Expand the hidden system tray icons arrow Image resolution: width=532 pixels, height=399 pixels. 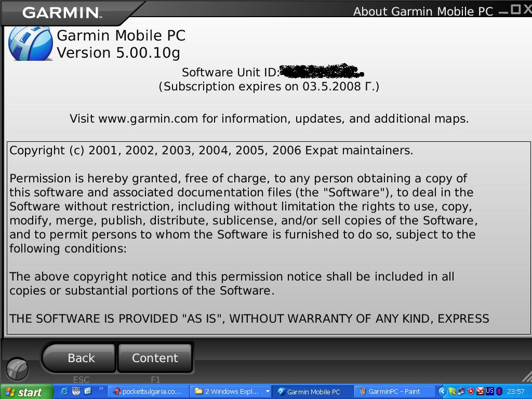[x=442, y=392]
